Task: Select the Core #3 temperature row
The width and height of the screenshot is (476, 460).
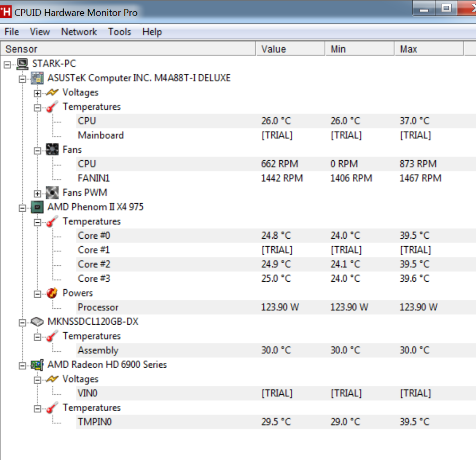Action: (276, 279)
